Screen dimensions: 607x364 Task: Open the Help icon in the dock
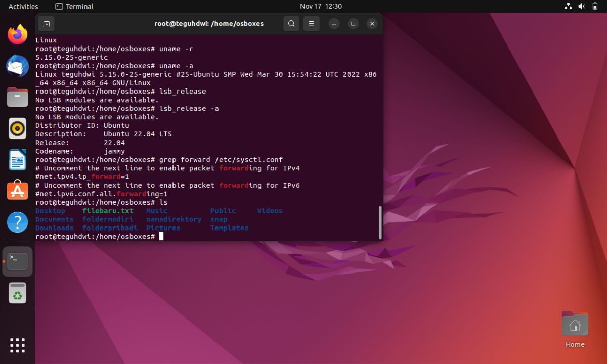(17, 222)
